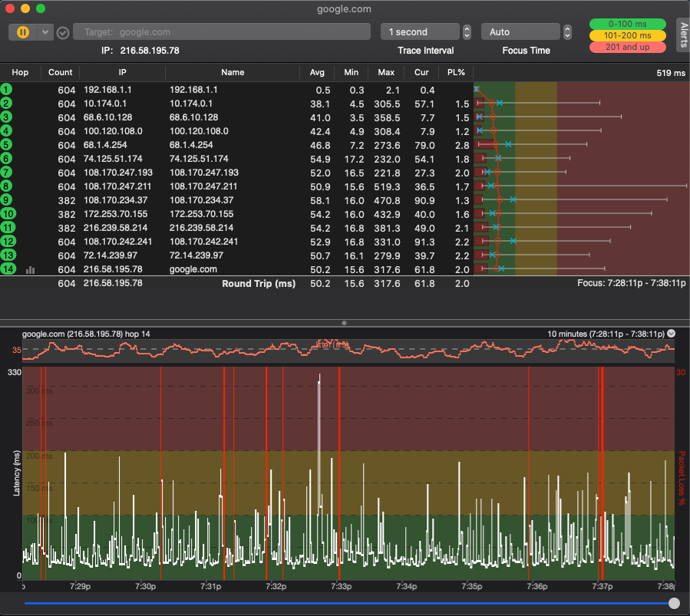This screenshot has width=690, height=616.
Task: Click the Target address input field
Action: (221, 32)
